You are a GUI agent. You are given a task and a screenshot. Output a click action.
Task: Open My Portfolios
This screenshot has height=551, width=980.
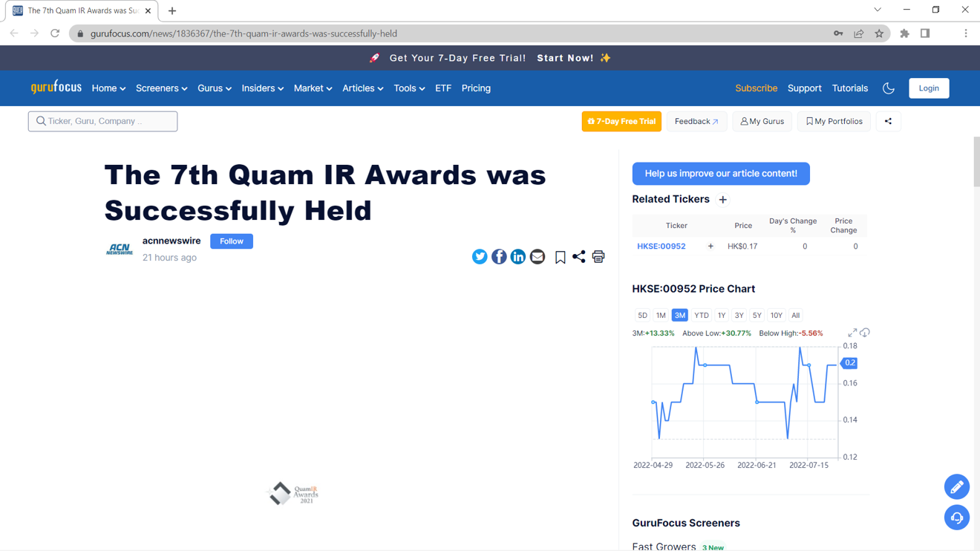(834, 121)
